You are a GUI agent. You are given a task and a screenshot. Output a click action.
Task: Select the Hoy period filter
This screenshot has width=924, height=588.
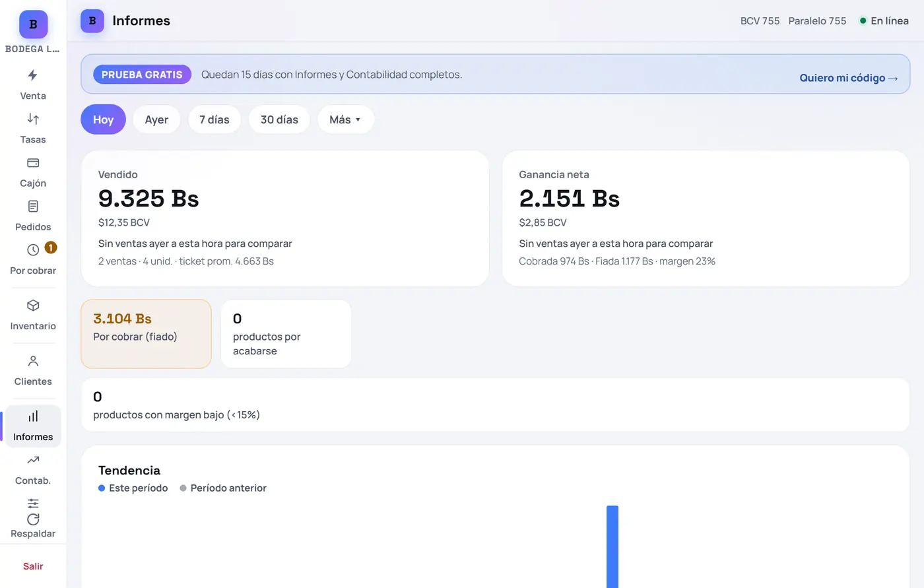[x=103, y=119]
